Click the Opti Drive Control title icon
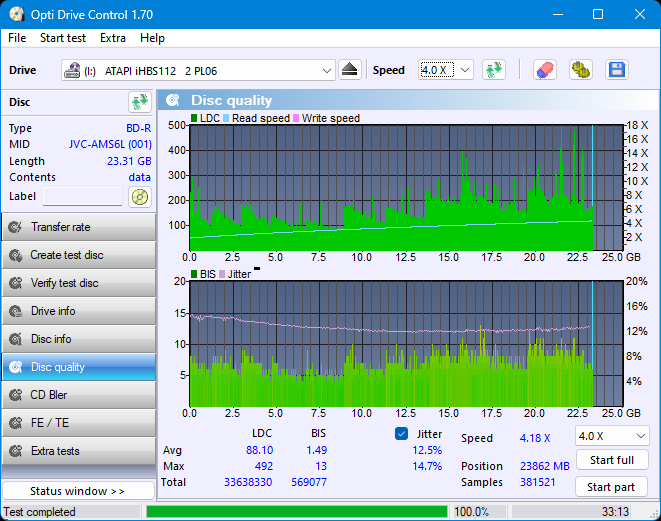Screen dimensions: 661x521 click(16, 14)
